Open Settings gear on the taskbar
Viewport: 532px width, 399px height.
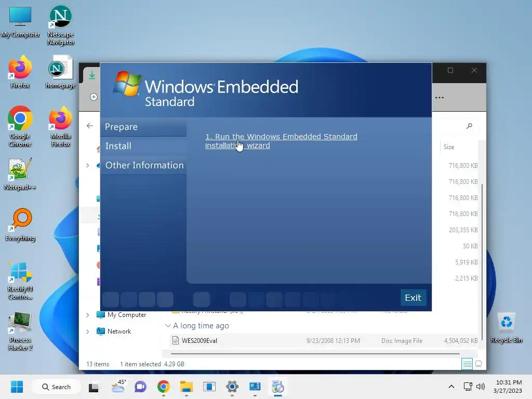tap(232, 387)
